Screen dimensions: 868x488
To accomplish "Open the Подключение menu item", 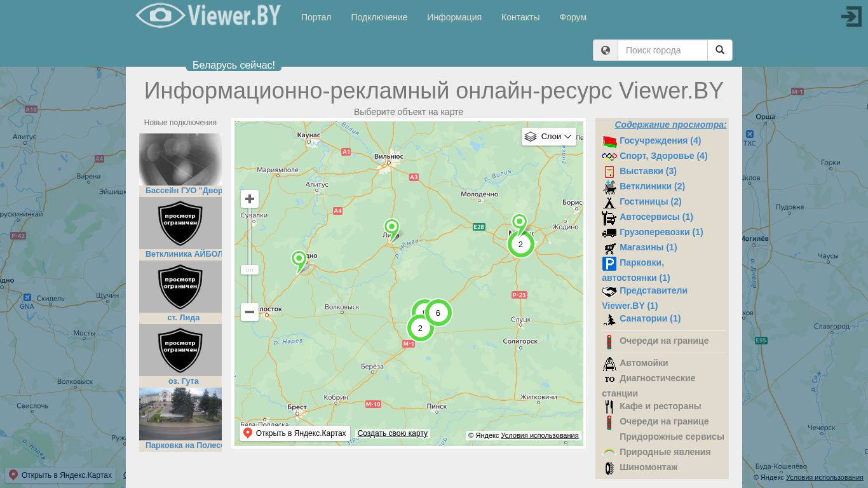I will 379,17.
